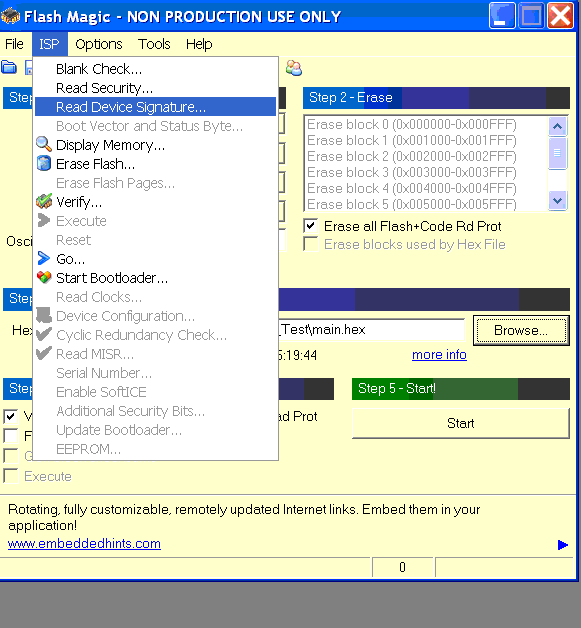Choose Read Security menu entry

155,88
